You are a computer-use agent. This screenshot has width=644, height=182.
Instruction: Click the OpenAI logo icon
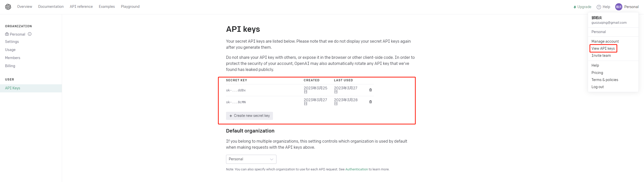[8, 7]
